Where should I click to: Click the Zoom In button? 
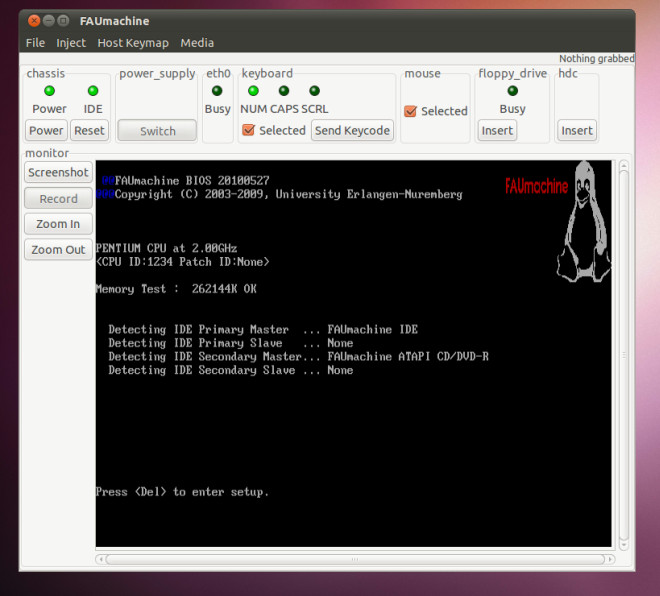(x=58, y=224)
